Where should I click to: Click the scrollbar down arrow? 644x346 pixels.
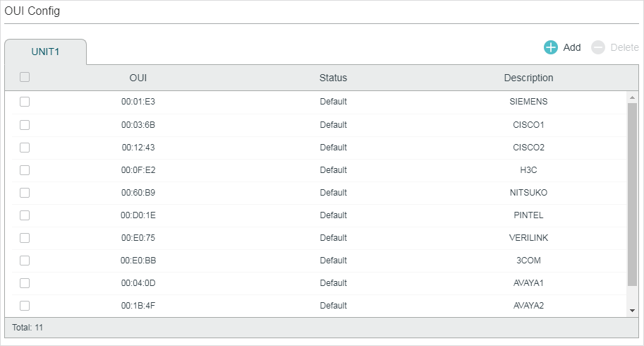tap(632, 311)
